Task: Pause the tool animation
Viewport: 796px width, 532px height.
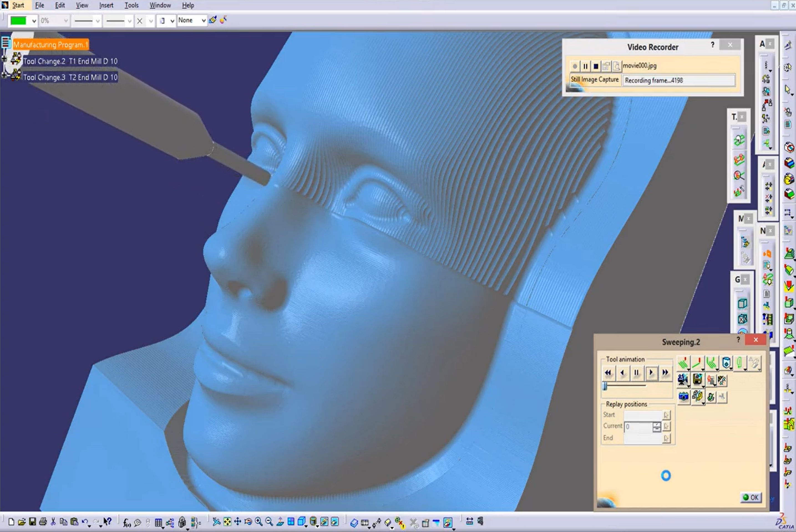Action: click(637, 372)
